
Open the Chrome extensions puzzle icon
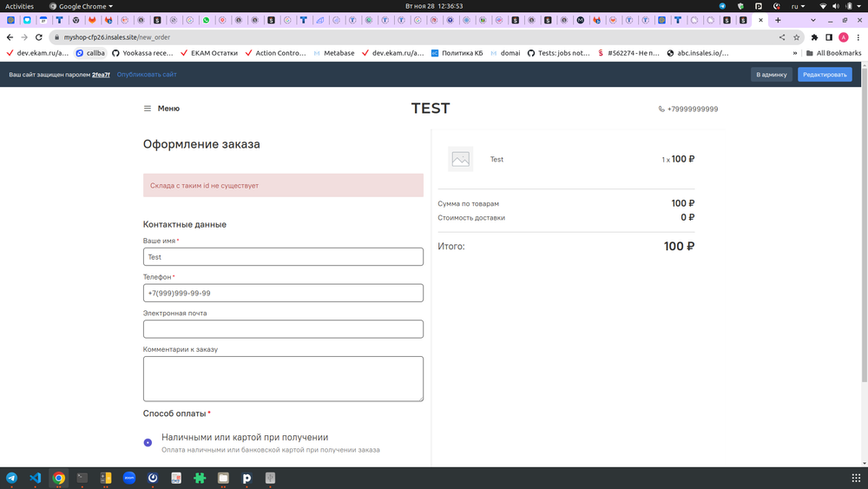[814, 37]
